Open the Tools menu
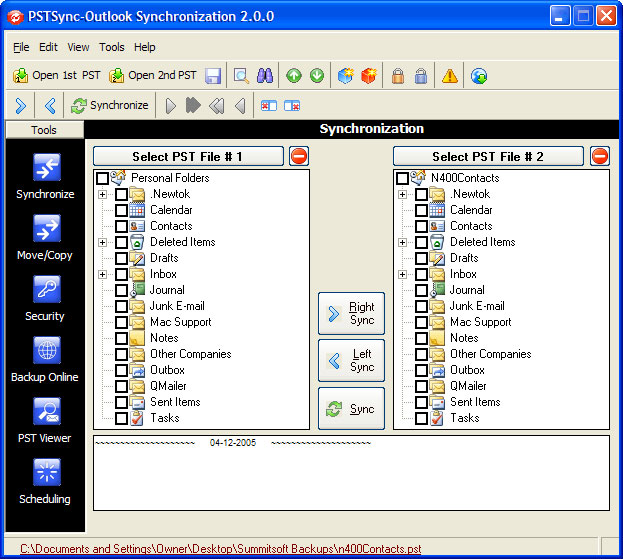 click(x=112, y=47)
